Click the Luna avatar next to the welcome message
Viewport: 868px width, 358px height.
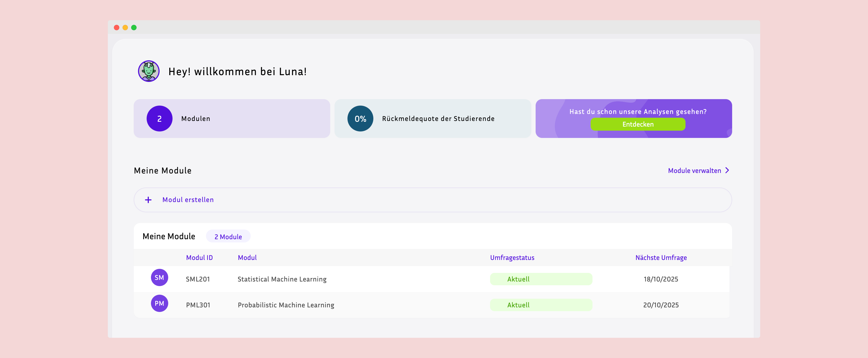[149, 71]
